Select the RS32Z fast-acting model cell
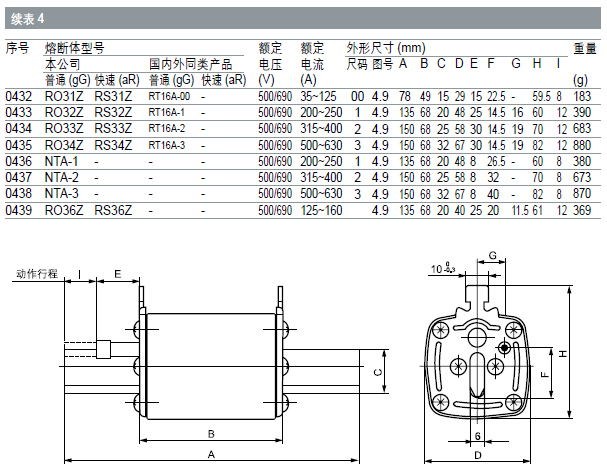This screenshot has width=607, height=473. coord(113,113)
